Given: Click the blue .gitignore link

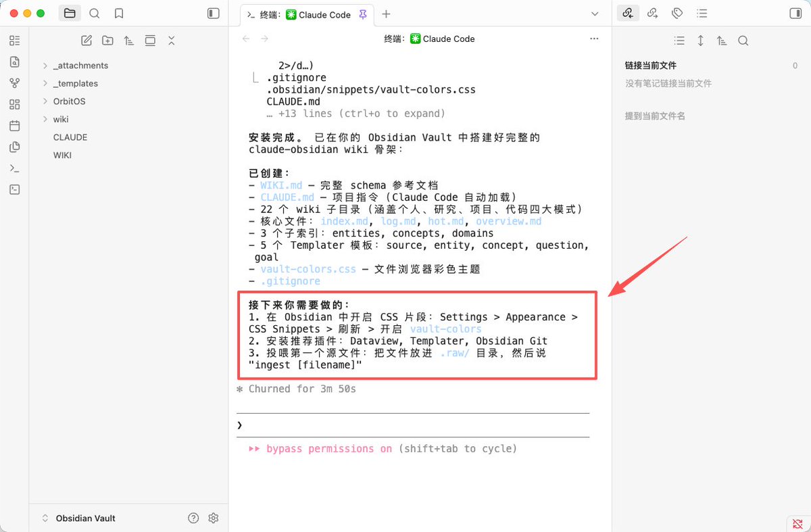Looking at the screenshot, I should (291, 281).
